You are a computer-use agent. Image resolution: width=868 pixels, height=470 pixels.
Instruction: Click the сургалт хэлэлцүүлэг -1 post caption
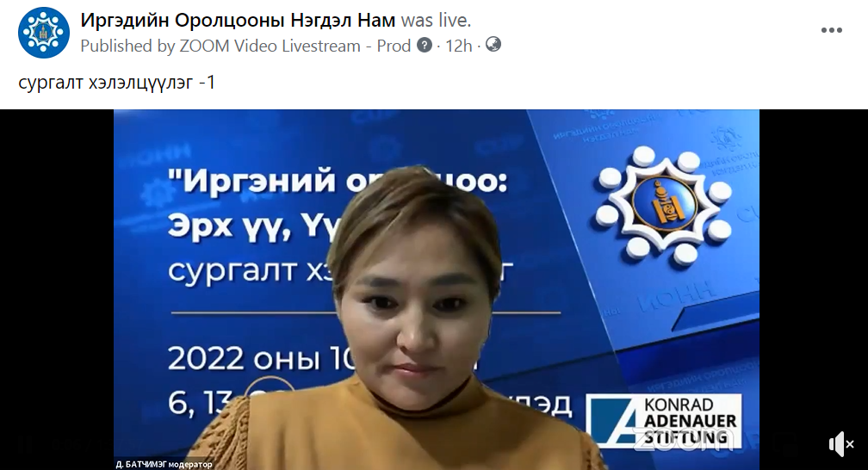pos(117,82)
